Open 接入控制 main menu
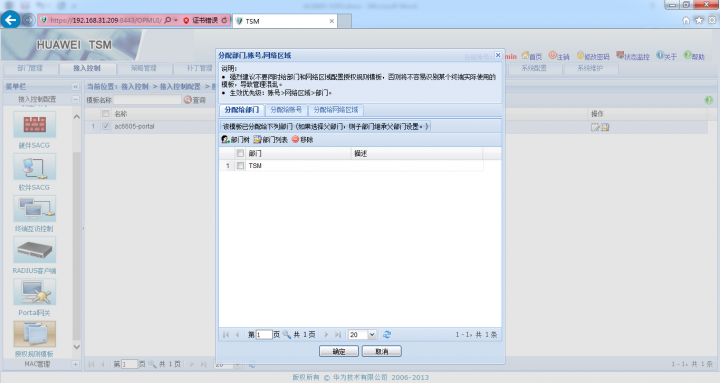The image size is (721, 384). tap(86, 68)
